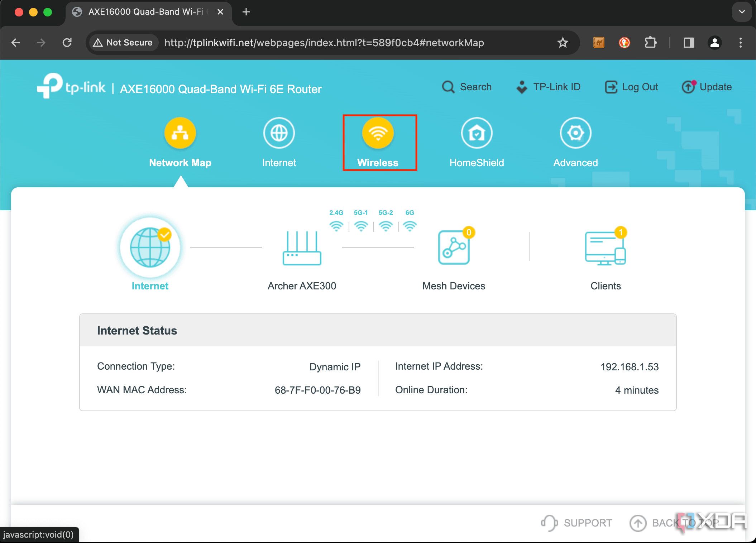The width and height of the screenshot is (756, 543).
Task: Expand the tab search dropdown arrow
Action: coord(742,12)
